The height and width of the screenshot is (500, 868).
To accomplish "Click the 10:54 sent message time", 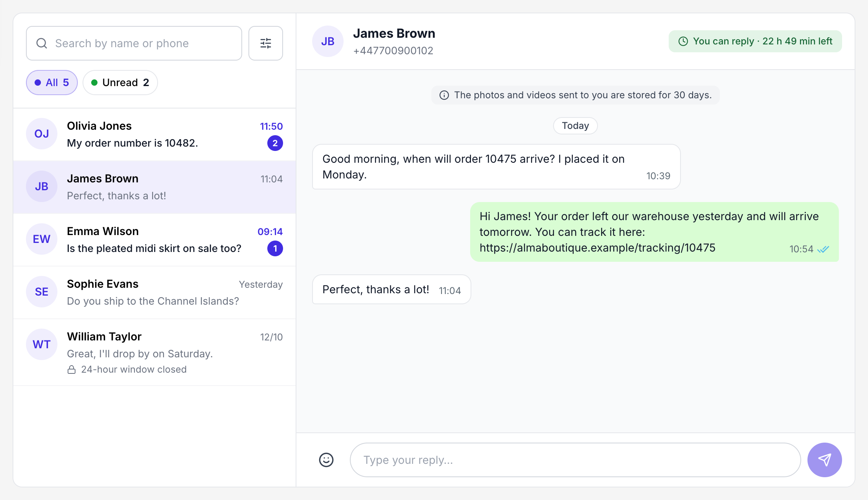I will tap(801, 249).
